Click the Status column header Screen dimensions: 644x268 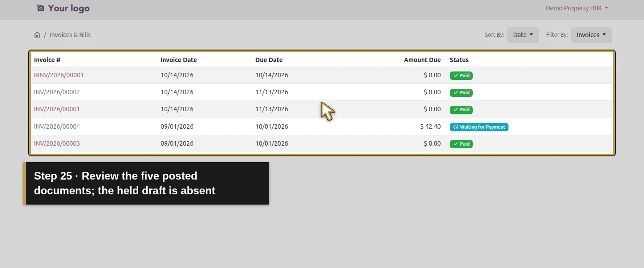(459, 60)
